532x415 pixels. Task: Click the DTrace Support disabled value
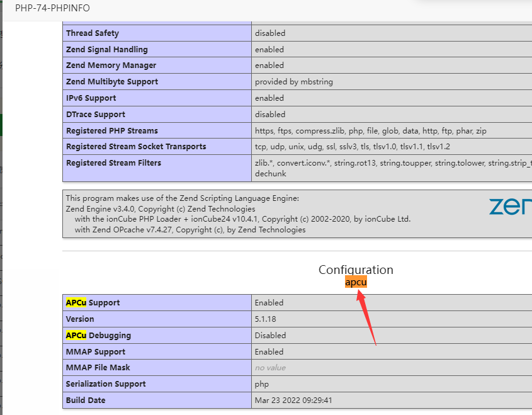(270, 115)
